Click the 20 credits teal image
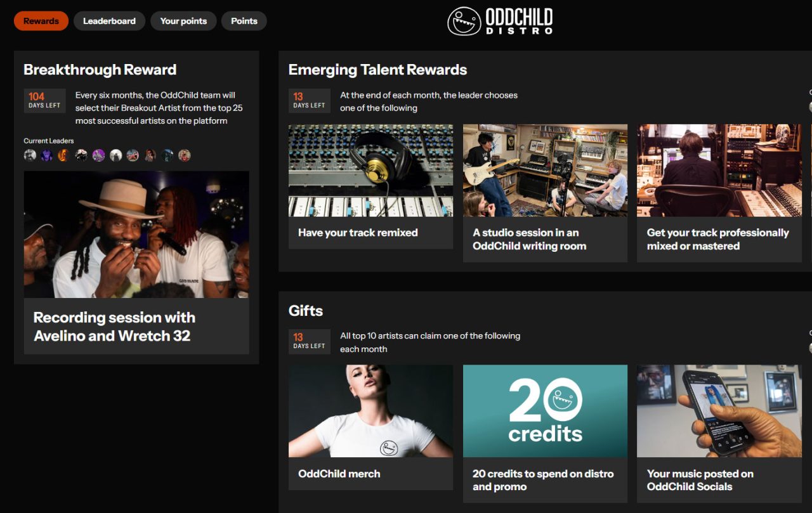 tap(545, 411)
